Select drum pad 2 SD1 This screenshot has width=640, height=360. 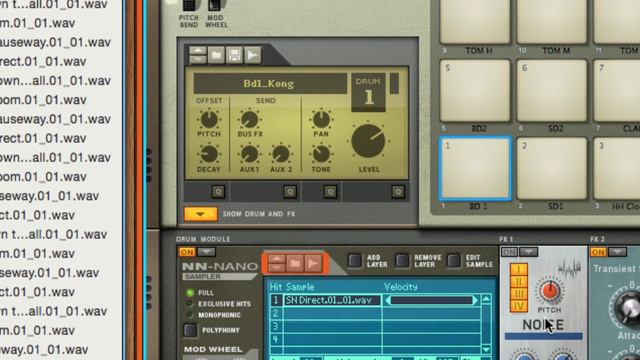pos(551,169)
